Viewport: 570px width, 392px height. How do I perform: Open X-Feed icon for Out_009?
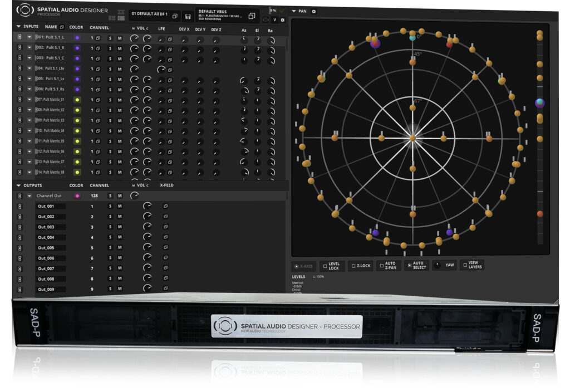165,289
